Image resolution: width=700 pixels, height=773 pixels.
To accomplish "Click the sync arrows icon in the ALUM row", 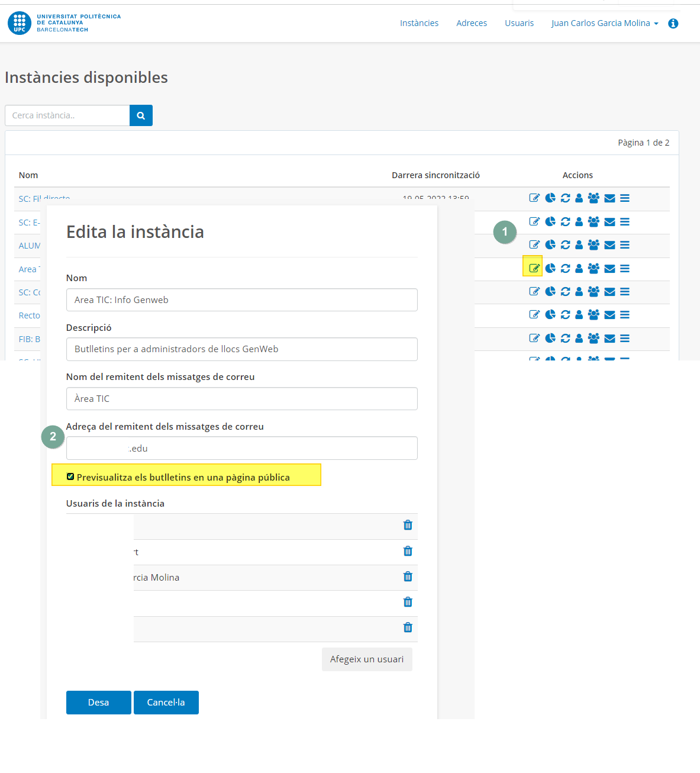I will pyautogui.click(x=565, y=245).
